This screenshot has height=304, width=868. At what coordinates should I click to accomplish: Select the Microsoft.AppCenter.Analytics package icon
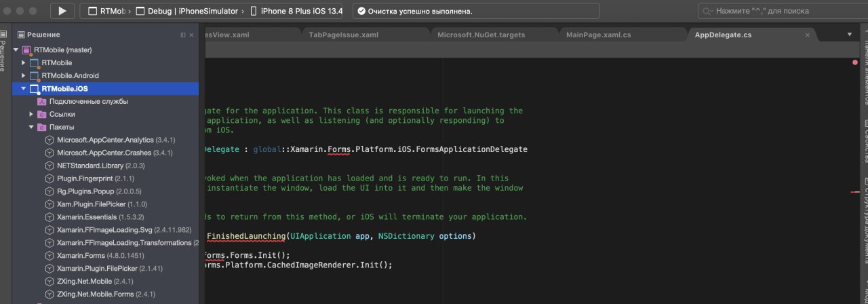pos(50,140)
